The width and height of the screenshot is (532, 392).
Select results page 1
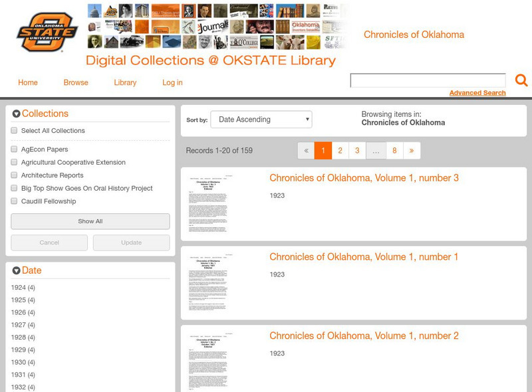[323, 151]
